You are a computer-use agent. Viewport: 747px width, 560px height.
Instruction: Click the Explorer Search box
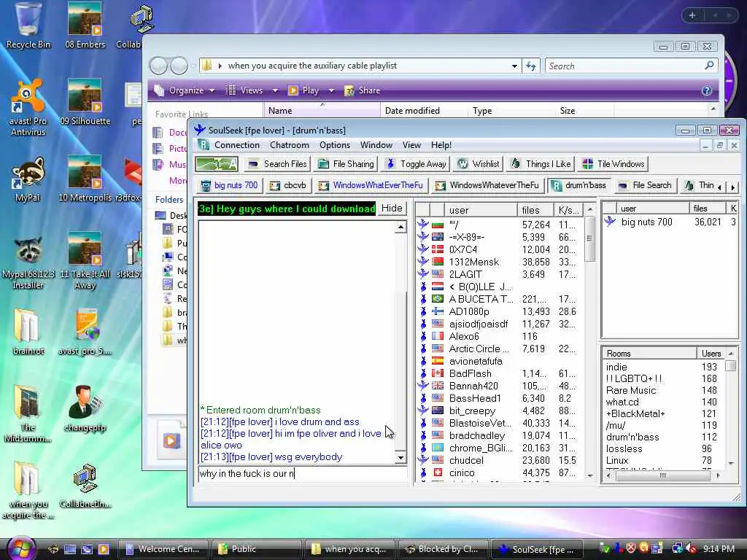(631, 66)
